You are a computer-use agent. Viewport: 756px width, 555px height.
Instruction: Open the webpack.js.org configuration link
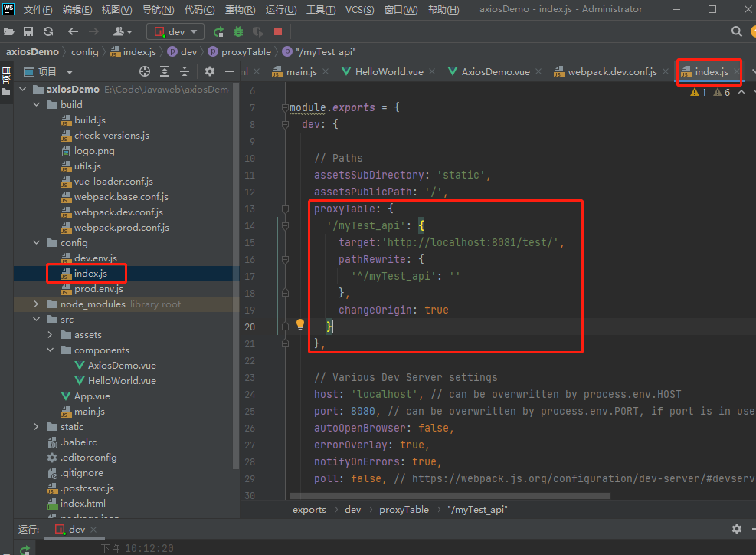tap(584, 479)
